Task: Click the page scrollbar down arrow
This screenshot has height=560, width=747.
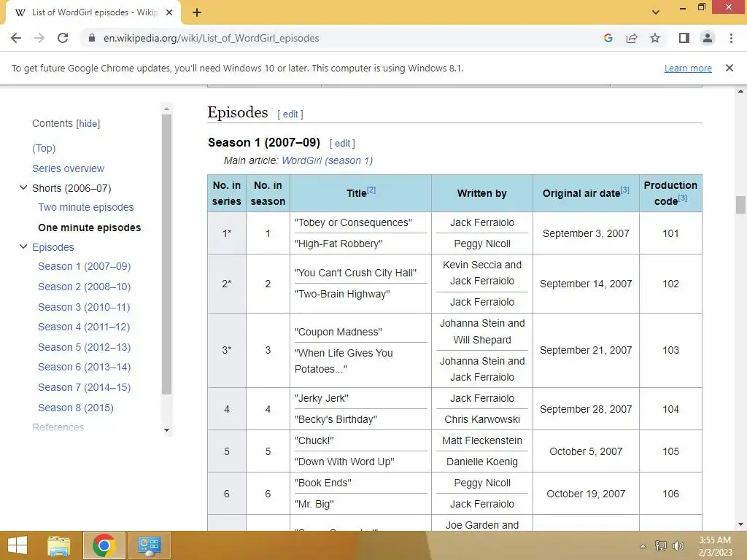Action: coord(740,524)
